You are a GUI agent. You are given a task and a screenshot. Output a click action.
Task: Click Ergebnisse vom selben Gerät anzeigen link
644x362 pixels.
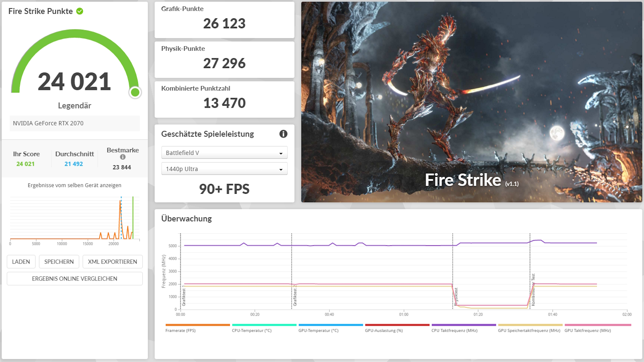[74, 185]
